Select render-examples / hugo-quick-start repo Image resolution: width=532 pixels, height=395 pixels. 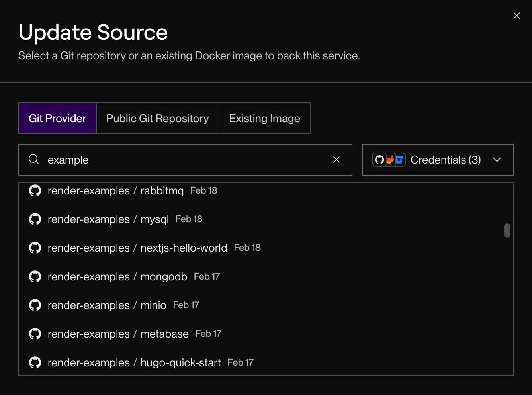266,362
